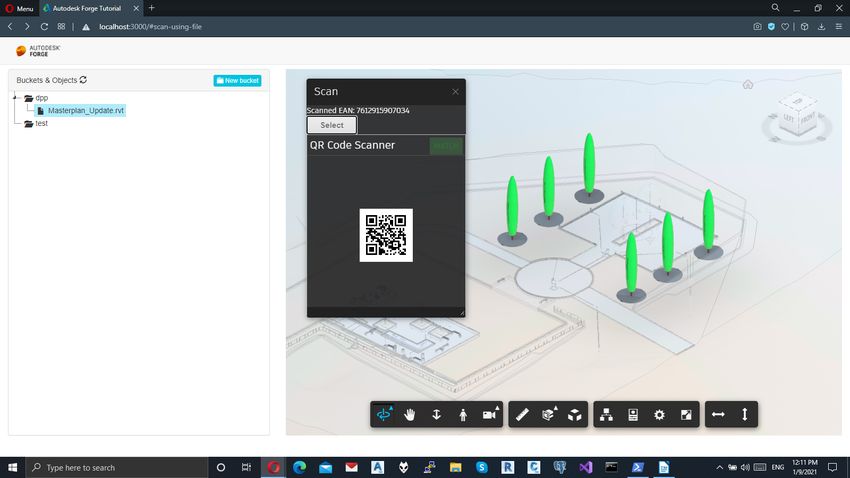Click the scanned QR code image
Image resolution: width=850 pixels, height=478 pixels.
click(386, 235)
